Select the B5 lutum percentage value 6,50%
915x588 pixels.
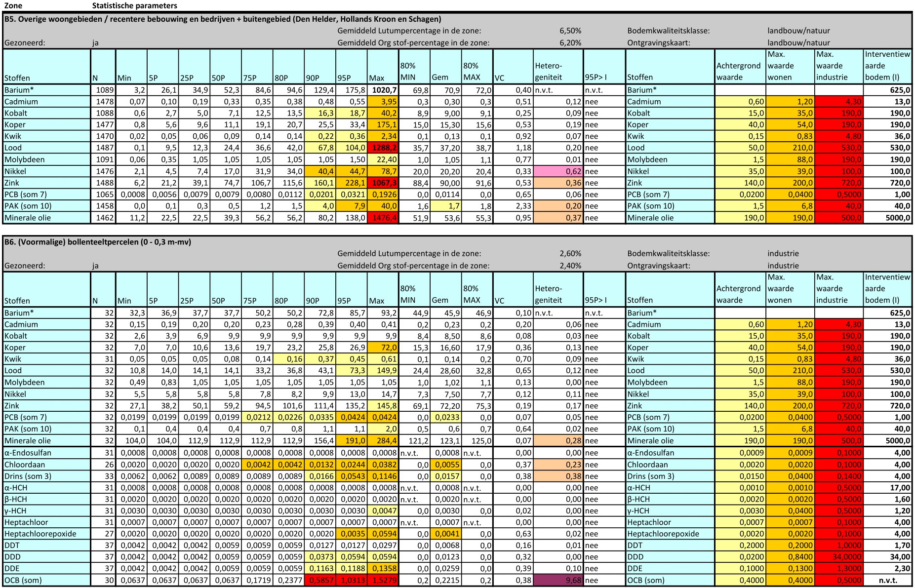[x=570, y=31]
